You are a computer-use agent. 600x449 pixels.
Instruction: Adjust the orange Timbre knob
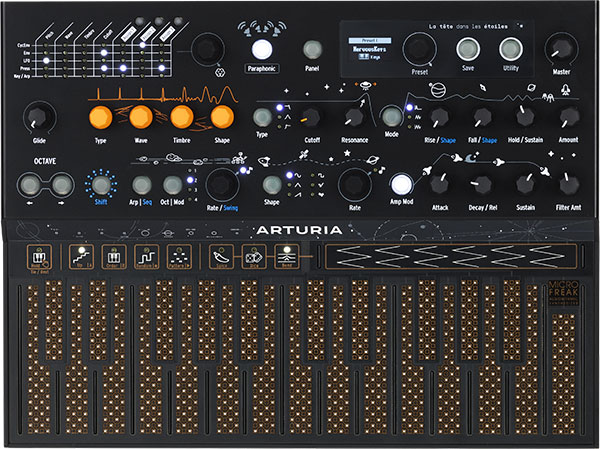(x=182, y=117)
